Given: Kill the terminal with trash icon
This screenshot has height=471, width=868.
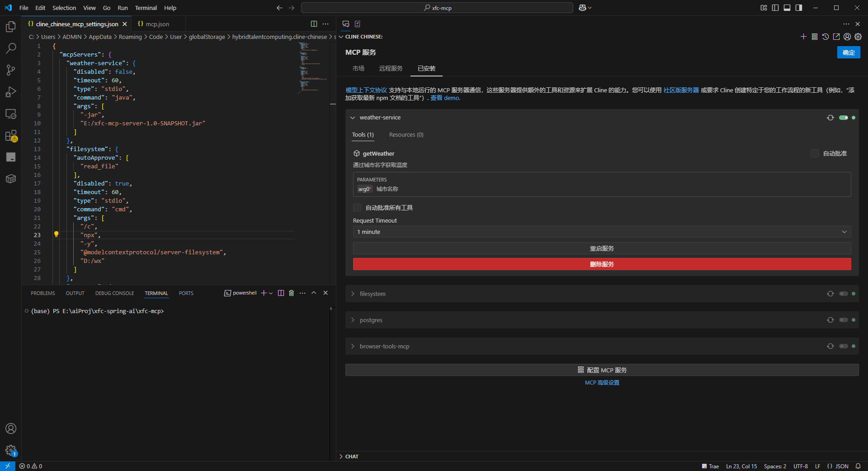Looking at the screenshot, I should [x=292, y=293].
